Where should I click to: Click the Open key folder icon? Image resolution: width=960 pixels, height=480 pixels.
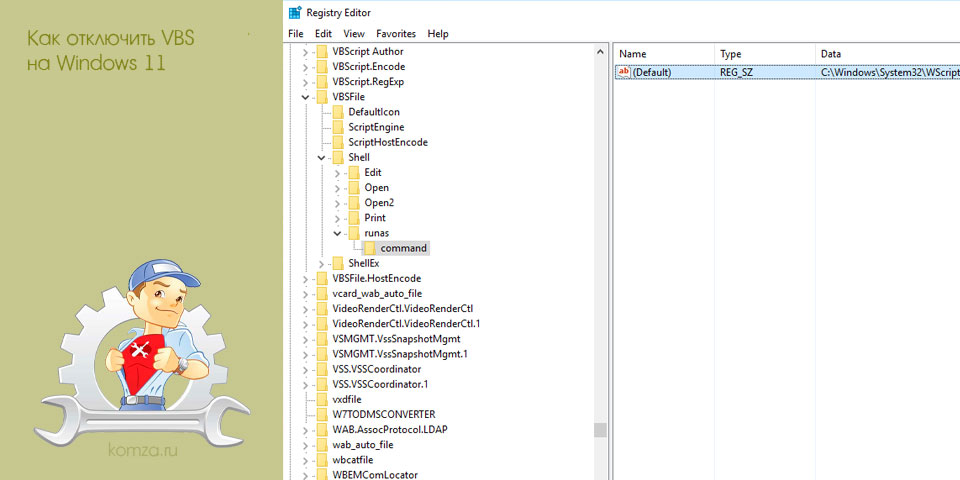pyautogui.click(x=354, y=187)
